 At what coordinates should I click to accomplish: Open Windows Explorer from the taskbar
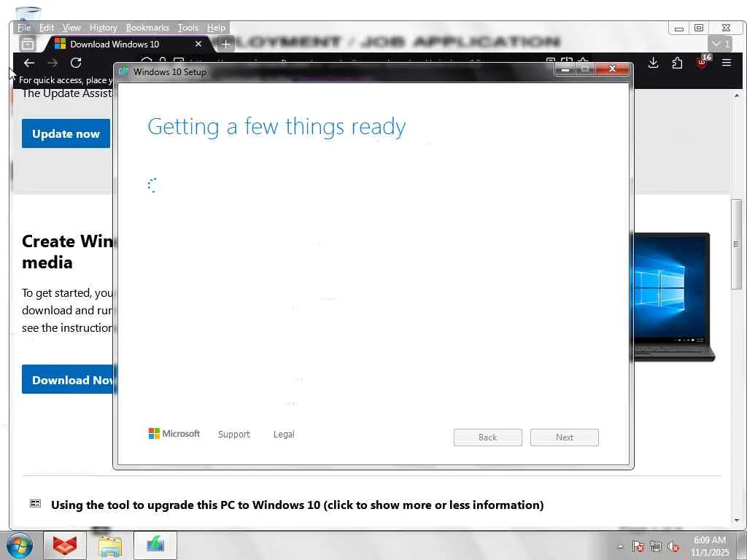(110, 545)
